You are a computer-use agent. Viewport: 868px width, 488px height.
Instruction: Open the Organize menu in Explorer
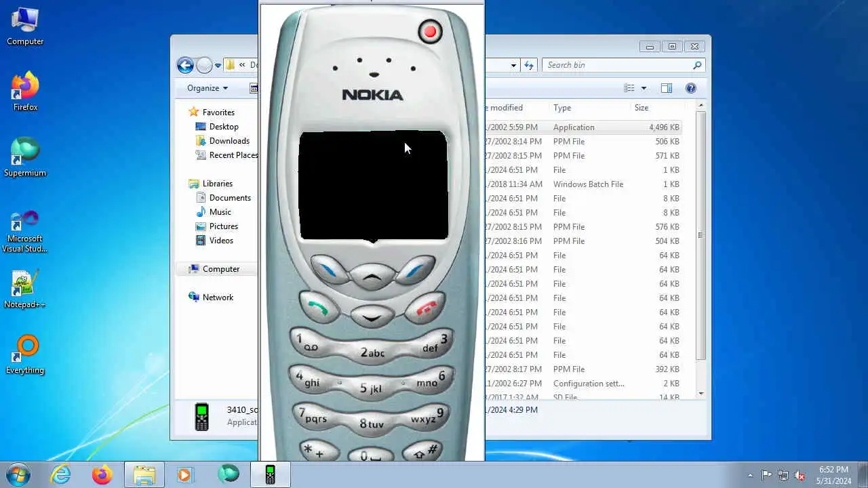tap(208, 88)
